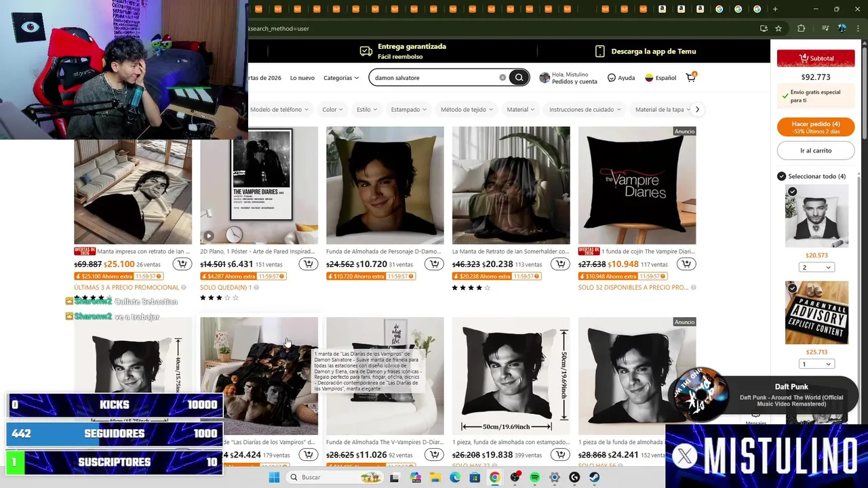868x488 pixels.
Task: Open the Chrome profile avatar
Action: 842,28
